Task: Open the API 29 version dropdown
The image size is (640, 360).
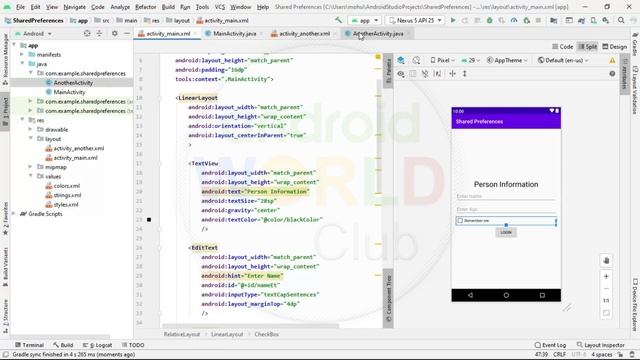Action: pyautogui.click(x=470, y=60)
